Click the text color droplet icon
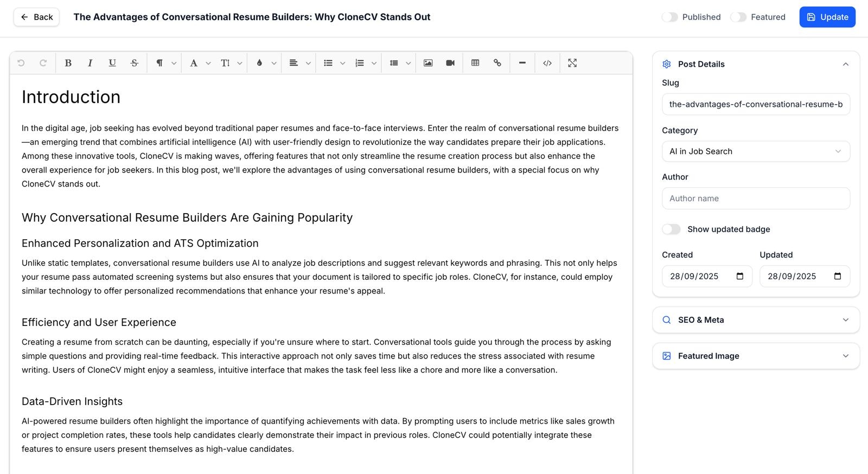This screenshot has height=474, width=868. [259, 63]
